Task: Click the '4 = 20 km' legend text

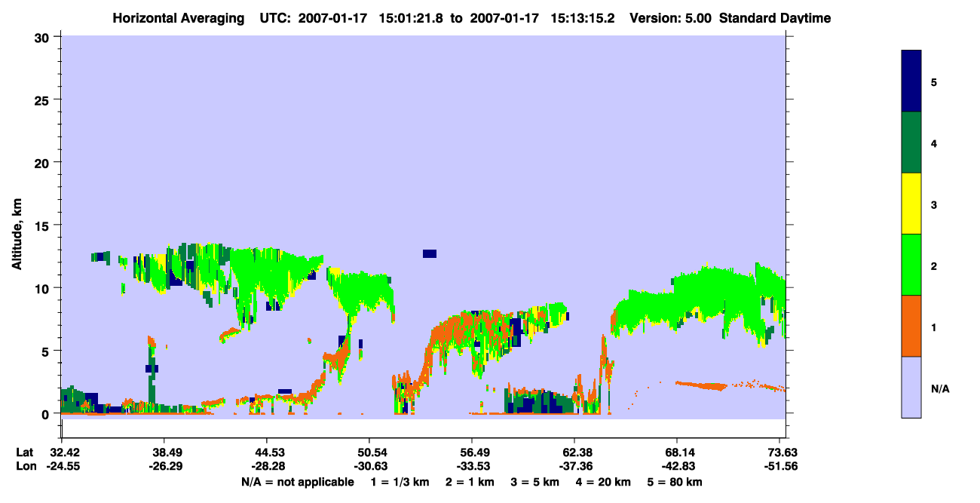Action: (x=605, y=482)
